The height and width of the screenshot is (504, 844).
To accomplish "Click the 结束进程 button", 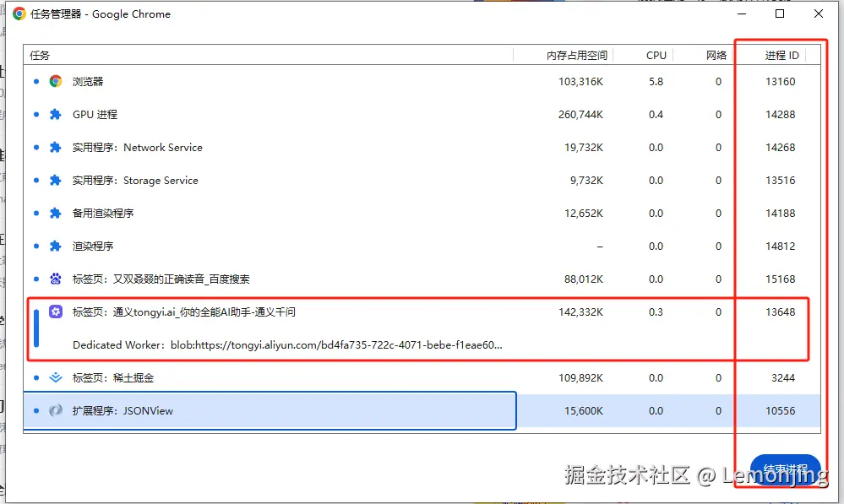I will coord(786,469).
